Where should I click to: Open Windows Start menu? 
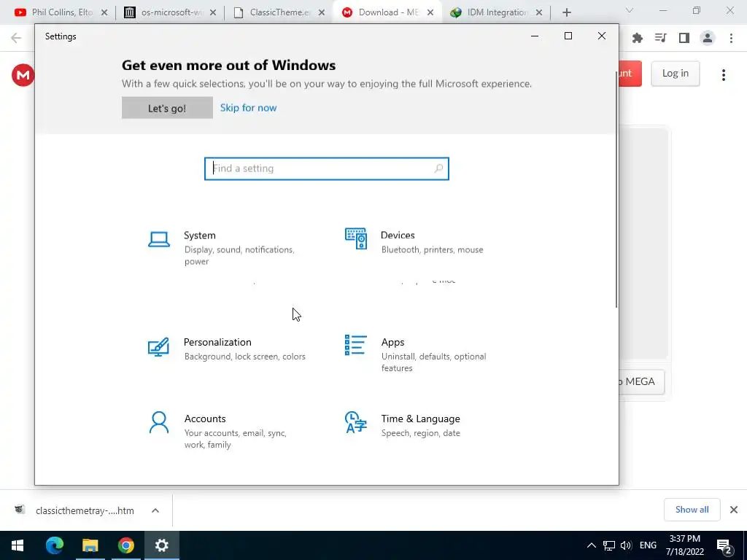coord(18,545)
